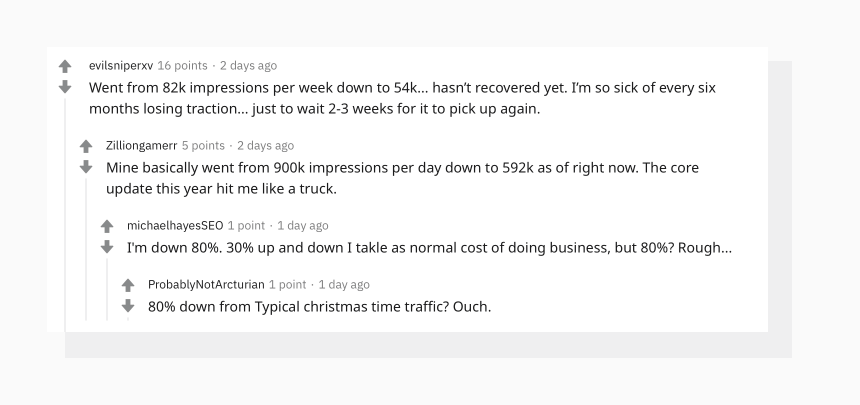Upvote evilsniperxv's comment
Image resolution: width=860 pixels, height=405 pixels.
pyautogui.click(x=65, y=66)
